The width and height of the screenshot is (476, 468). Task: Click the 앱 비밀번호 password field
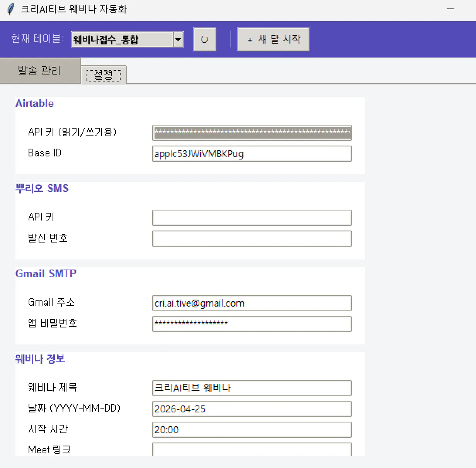pyautogui.click(x=252, y=324)
